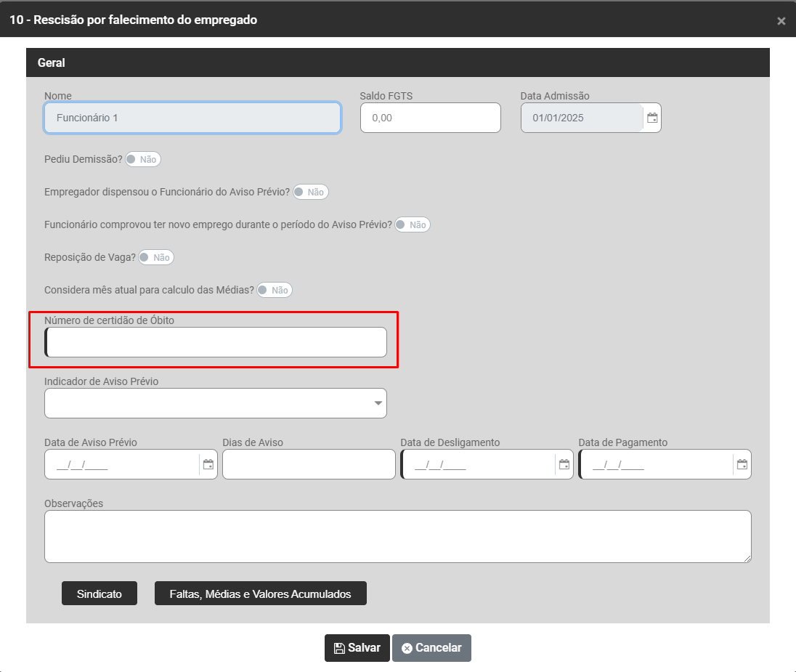Toggle the Pediu Demissão switch
The height and width of the screenshot is (672, 796).
click(142, 159)
